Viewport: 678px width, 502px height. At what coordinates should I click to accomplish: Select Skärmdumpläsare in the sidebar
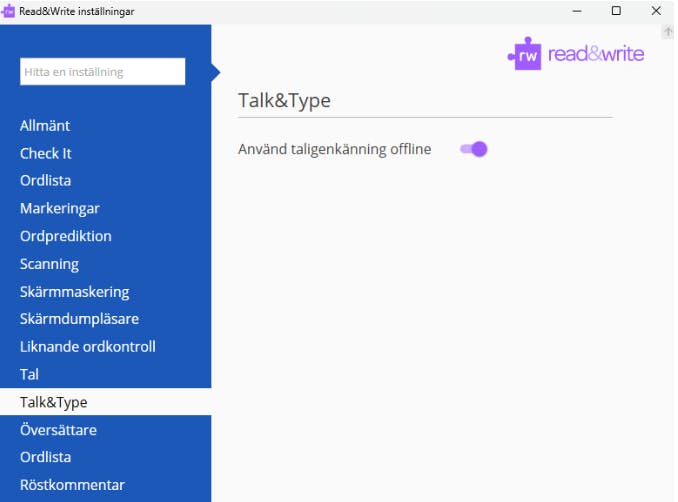[79, 319]
